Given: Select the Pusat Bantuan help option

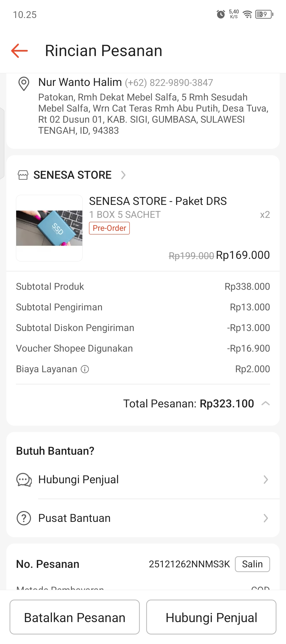Looking at the screenshot, I should click(74, 518).
